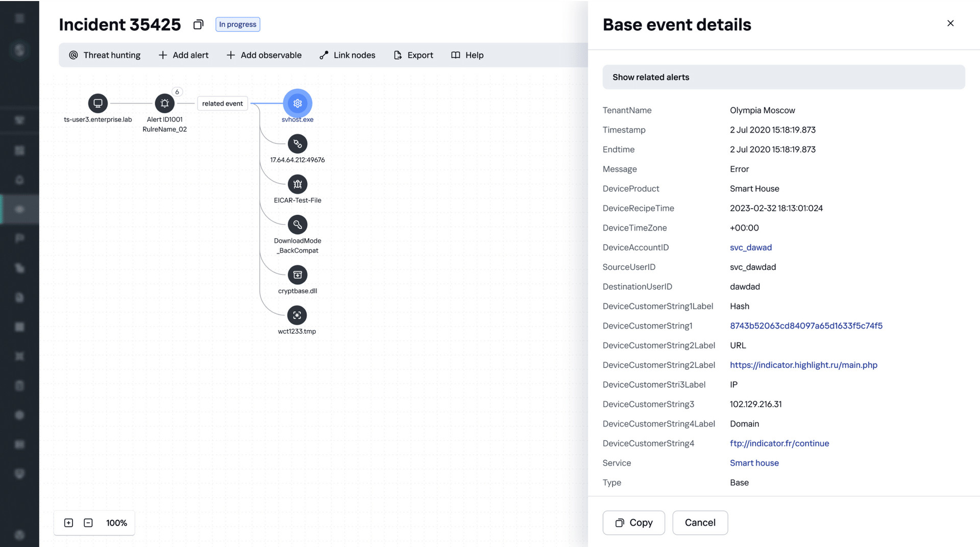
Task: Zoom in the graph with plus icon
Action: 69,523
